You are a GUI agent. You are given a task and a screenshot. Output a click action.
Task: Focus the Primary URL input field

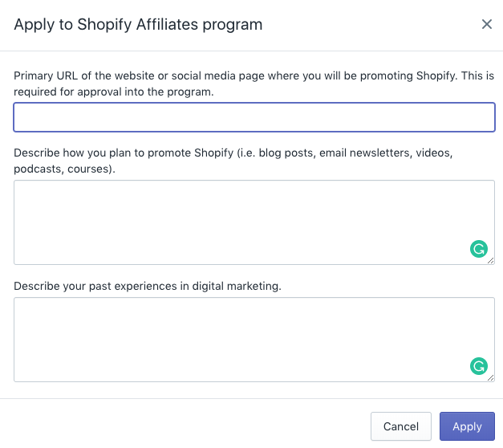[x=254, y=117]
